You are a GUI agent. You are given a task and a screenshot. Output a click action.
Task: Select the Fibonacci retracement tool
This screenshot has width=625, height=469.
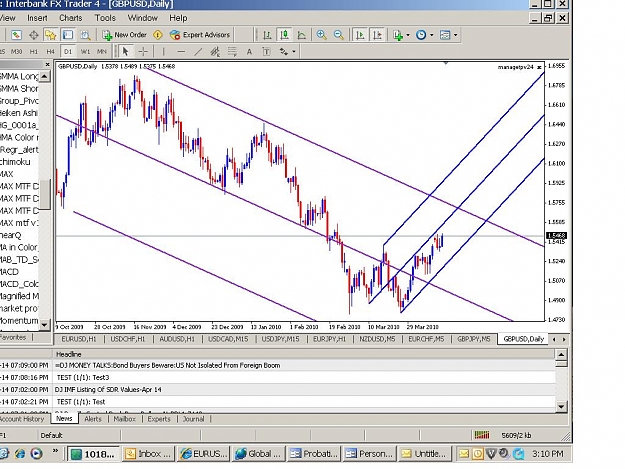[x=232, y=51]
